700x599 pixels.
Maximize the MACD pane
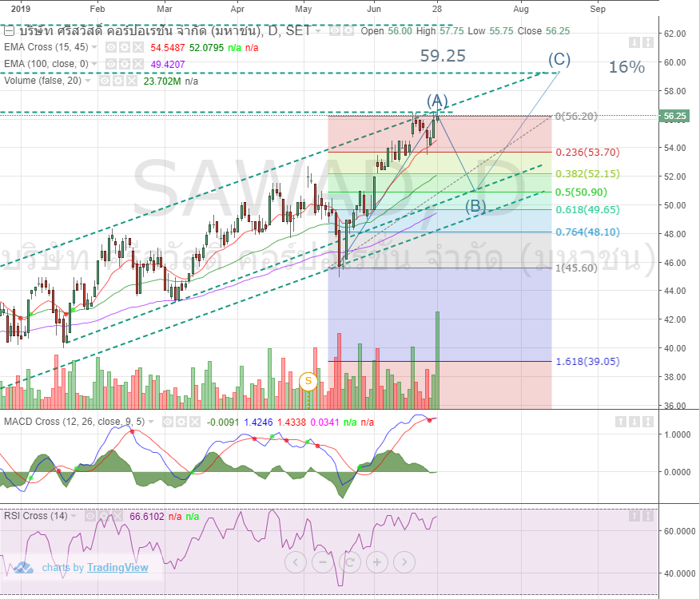[648, 422]
